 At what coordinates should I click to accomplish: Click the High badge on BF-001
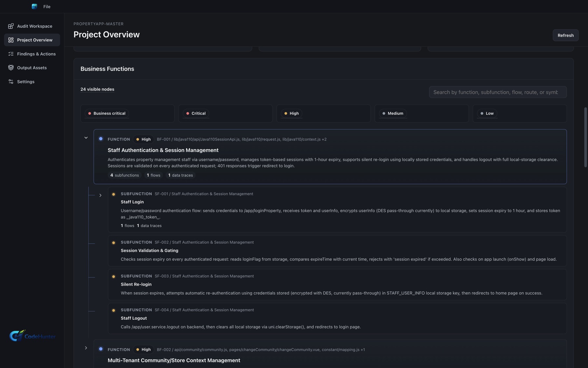point(143,139)
